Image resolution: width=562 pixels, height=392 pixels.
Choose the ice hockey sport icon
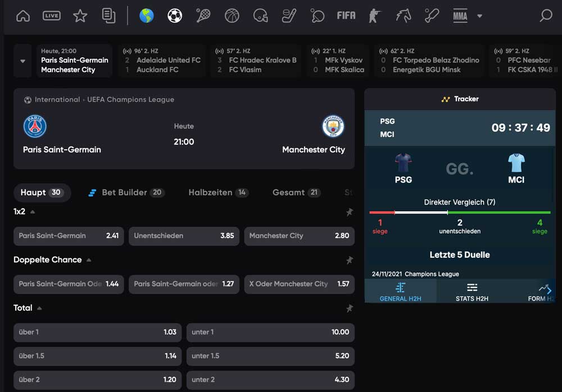[289, 16]
